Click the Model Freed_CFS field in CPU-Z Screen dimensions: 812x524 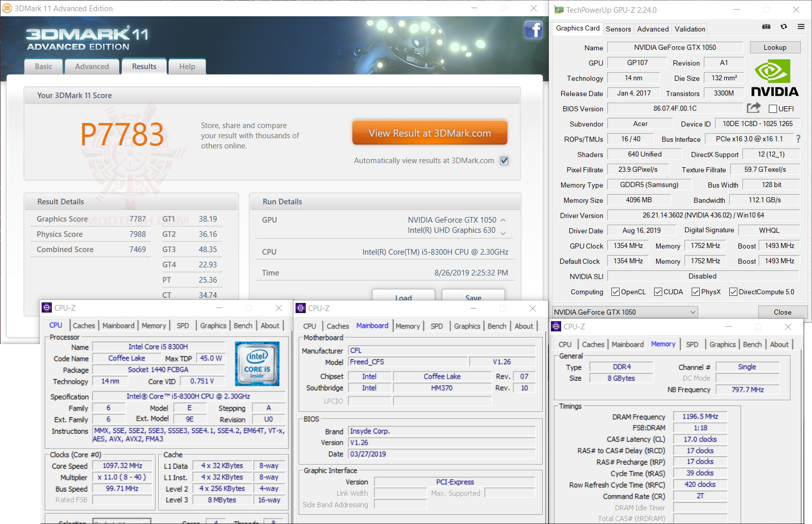click(x=407, y=362)
